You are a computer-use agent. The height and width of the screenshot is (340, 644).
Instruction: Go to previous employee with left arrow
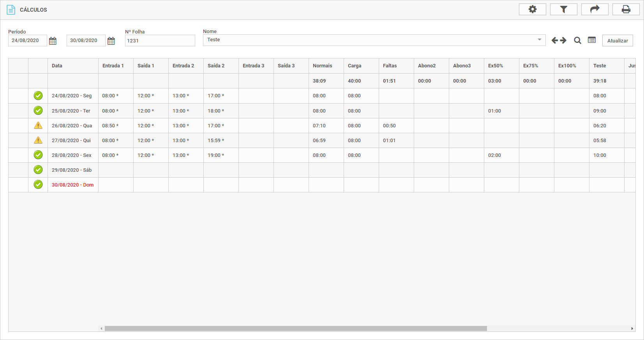[x=555, y=41]
